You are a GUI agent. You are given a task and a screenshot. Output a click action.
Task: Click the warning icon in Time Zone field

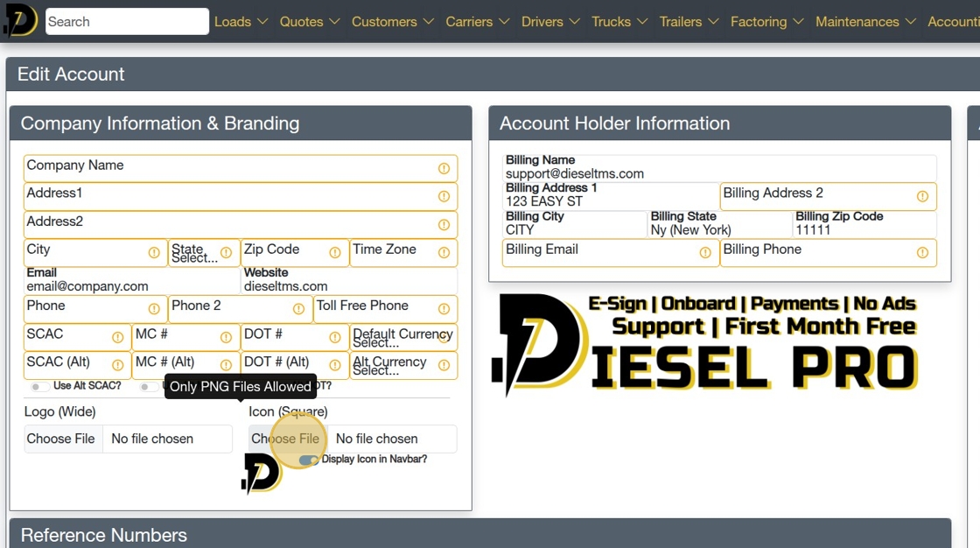click(444, 253)
